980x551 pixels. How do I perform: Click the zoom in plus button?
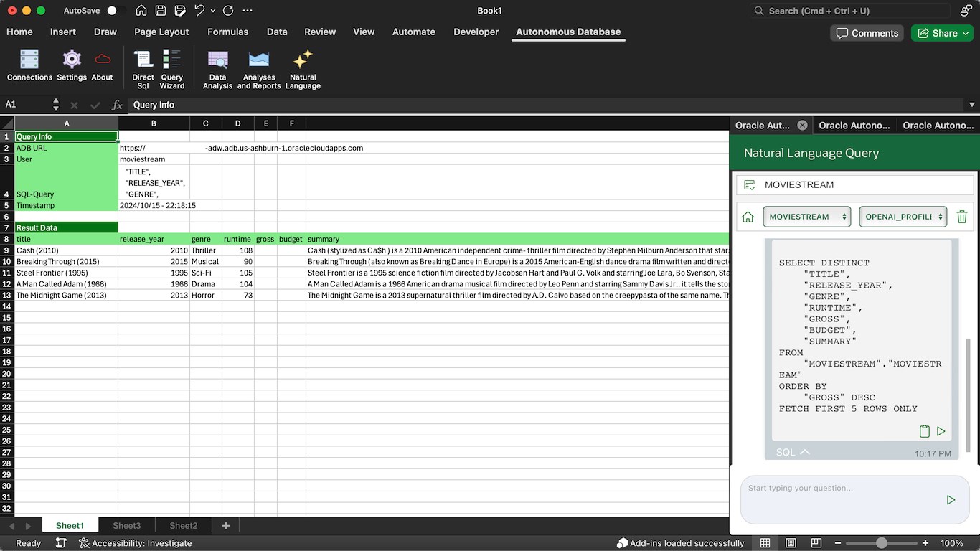pos(925,543)
